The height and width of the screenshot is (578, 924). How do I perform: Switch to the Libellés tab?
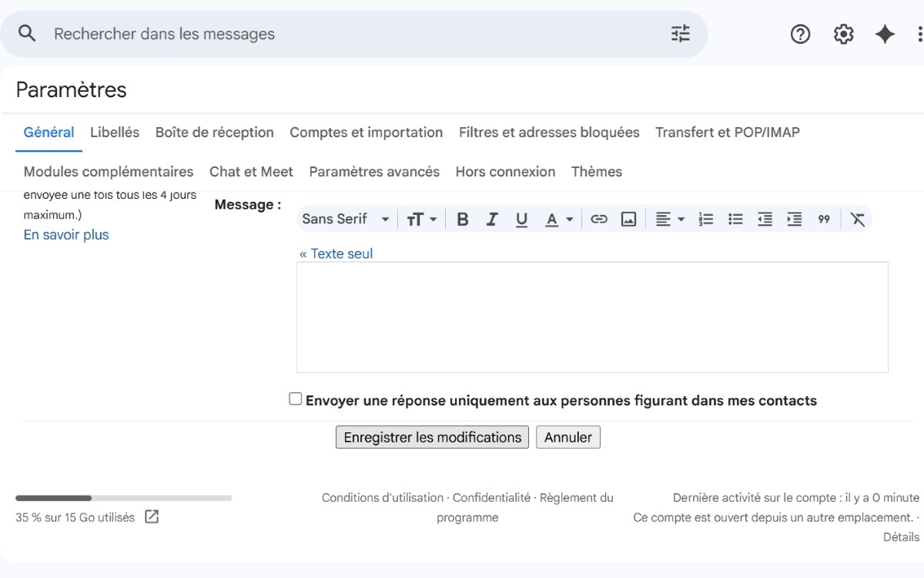tap(114, 132)
